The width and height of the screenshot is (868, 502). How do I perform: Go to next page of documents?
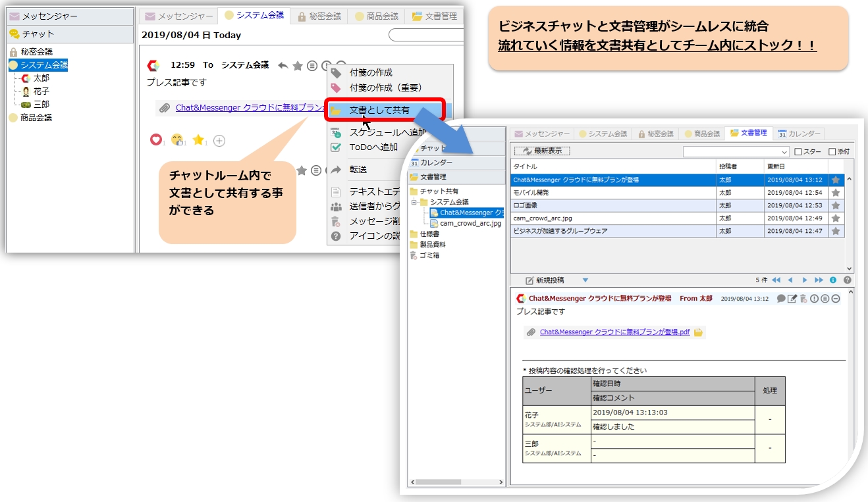point(805,280)
